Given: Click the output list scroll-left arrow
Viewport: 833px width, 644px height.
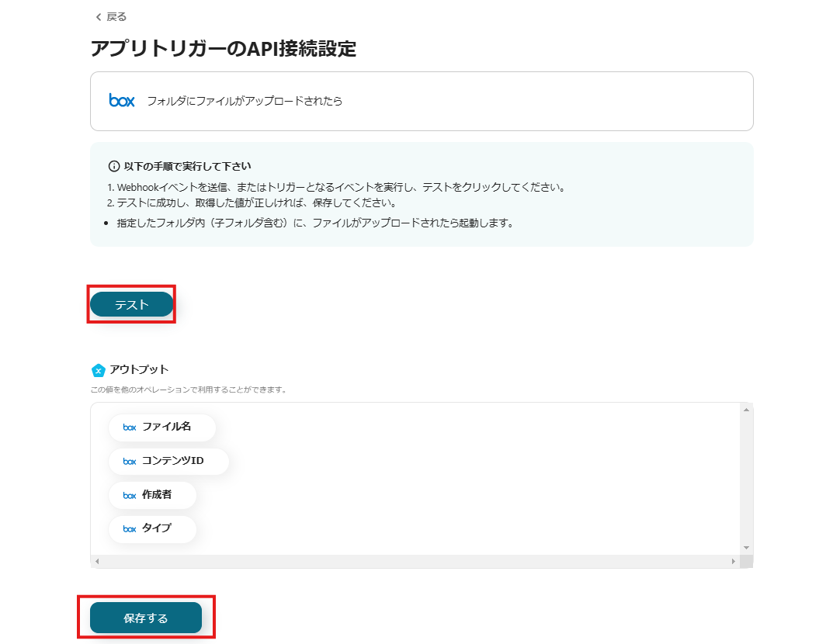Looking at the screenshot, I should (x=97, y=561).
